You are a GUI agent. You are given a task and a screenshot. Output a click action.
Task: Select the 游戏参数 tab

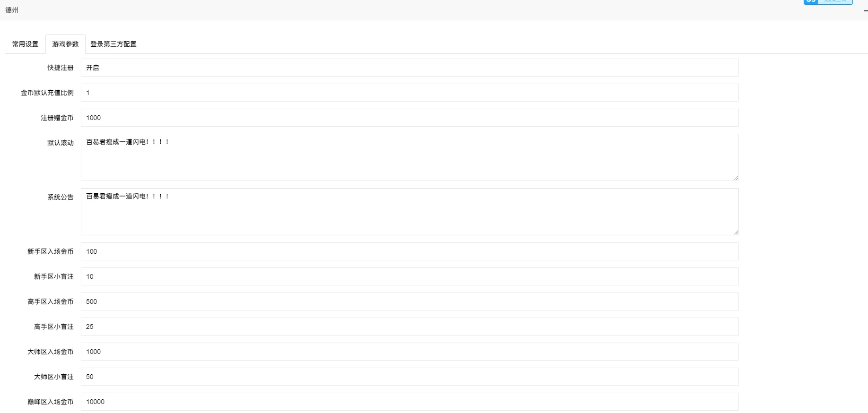pos(65,44)
